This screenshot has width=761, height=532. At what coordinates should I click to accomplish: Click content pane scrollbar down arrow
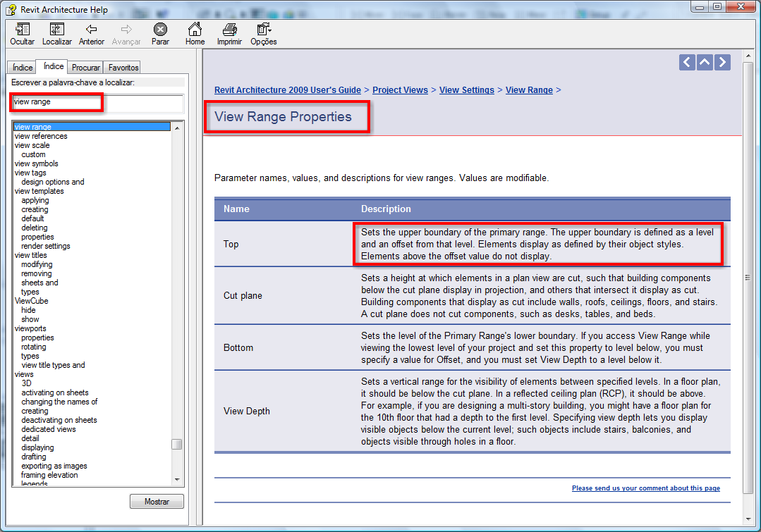click(748, 519)
